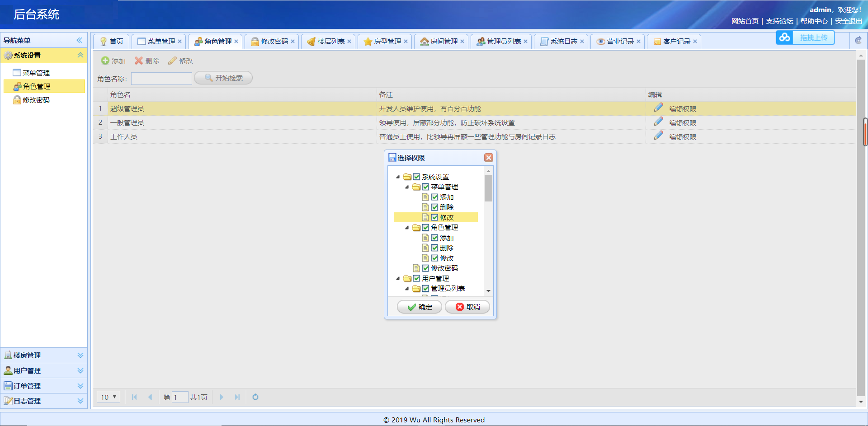Click the pencil icon in 一般管理员 row
The image size is (868, 426).
(x=659, y=122)
